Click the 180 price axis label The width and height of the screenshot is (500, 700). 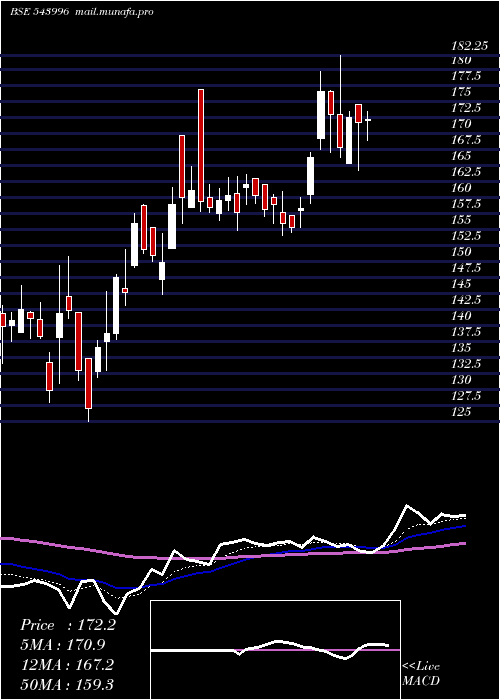coord(461,60)
